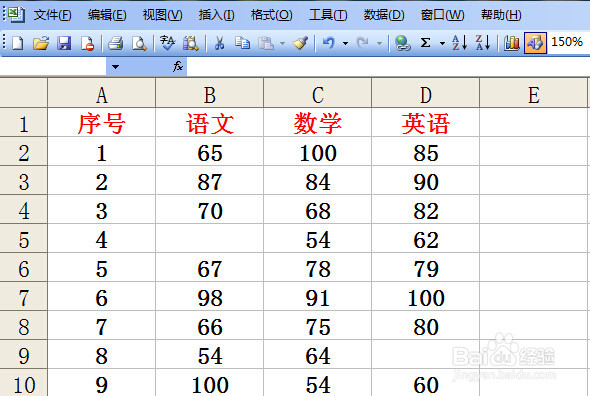Open the 编辑(E) menu
Screen dimensions: 590x396
[107, 15]
